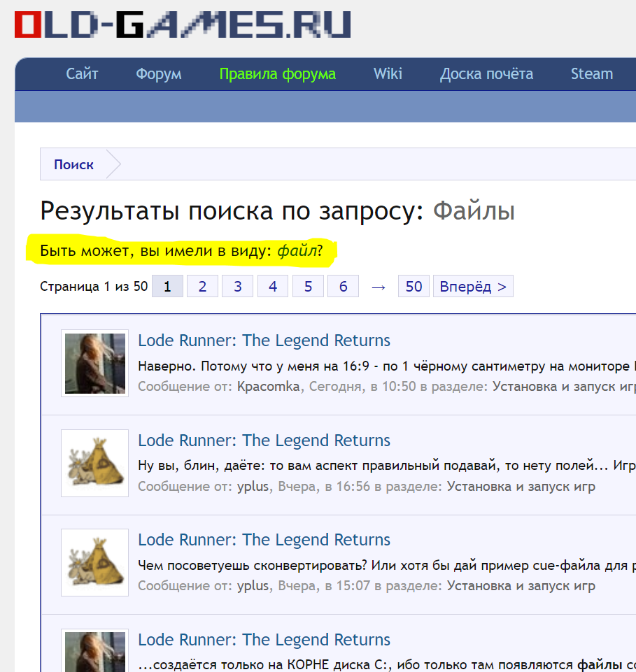Jump to last results page 50
The width and height of the screenshot is (636, 672).
(x=414, y=286)
